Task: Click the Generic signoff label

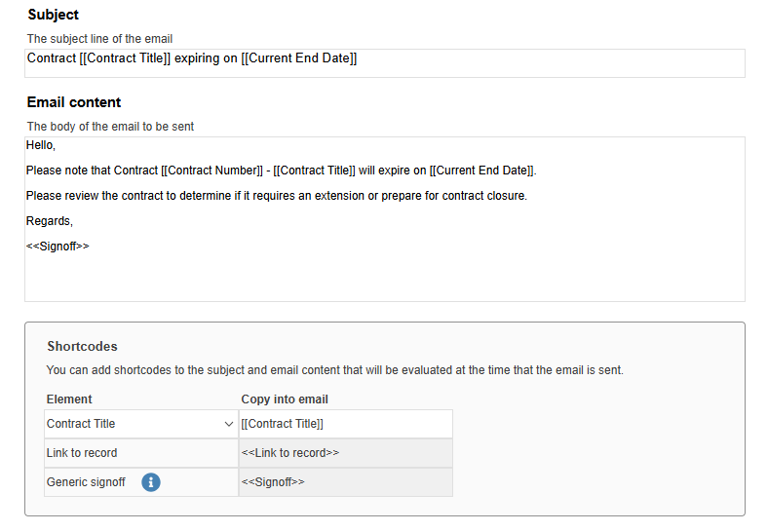Action: [86, 482]
